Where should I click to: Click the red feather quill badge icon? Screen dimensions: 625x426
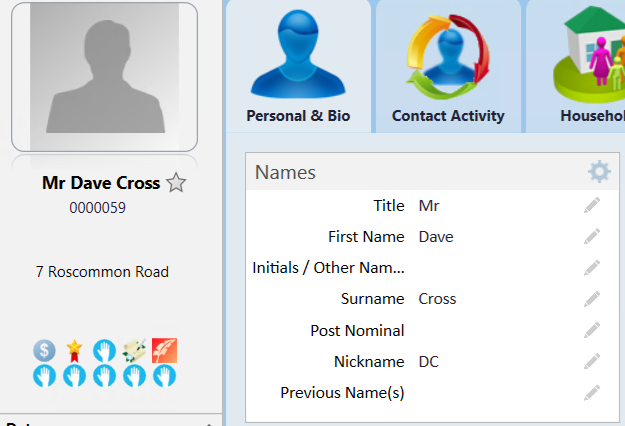click(164, 351)
